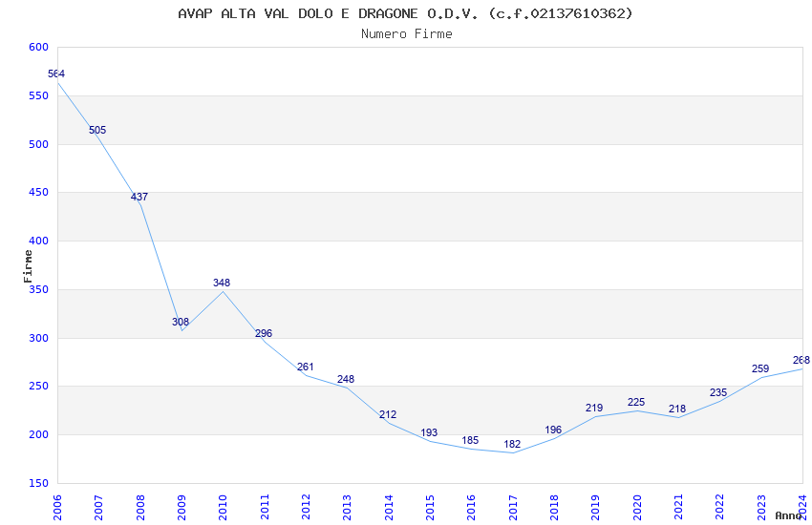
Task: Click the horizontal axis title Anno
Action: (788, 515)
